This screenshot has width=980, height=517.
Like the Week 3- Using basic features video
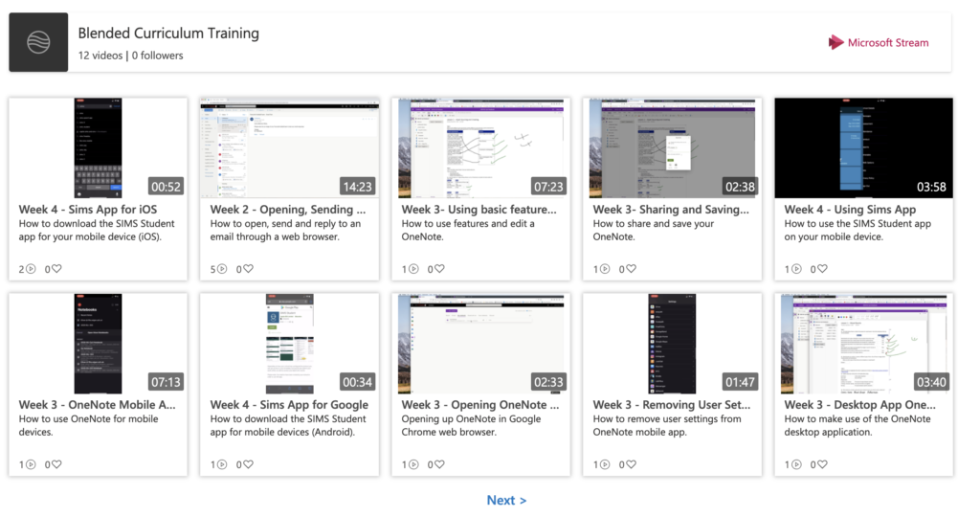(439, 269)
